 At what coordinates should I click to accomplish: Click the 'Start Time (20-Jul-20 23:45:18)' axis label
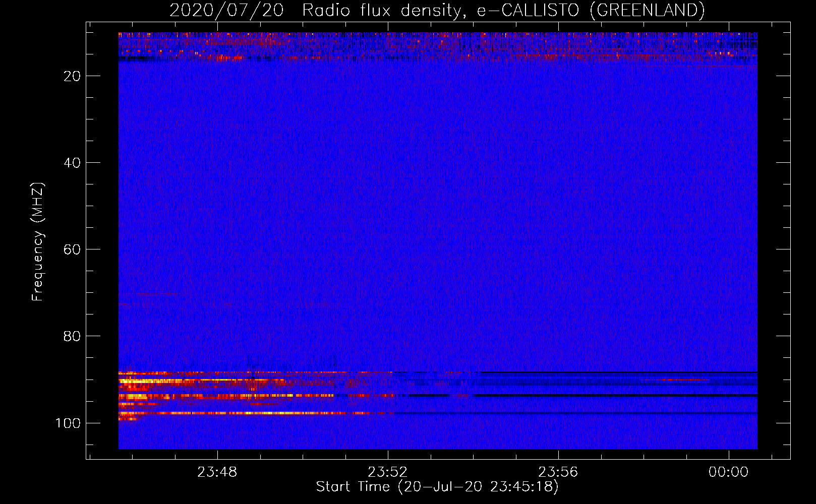[437, 487]
